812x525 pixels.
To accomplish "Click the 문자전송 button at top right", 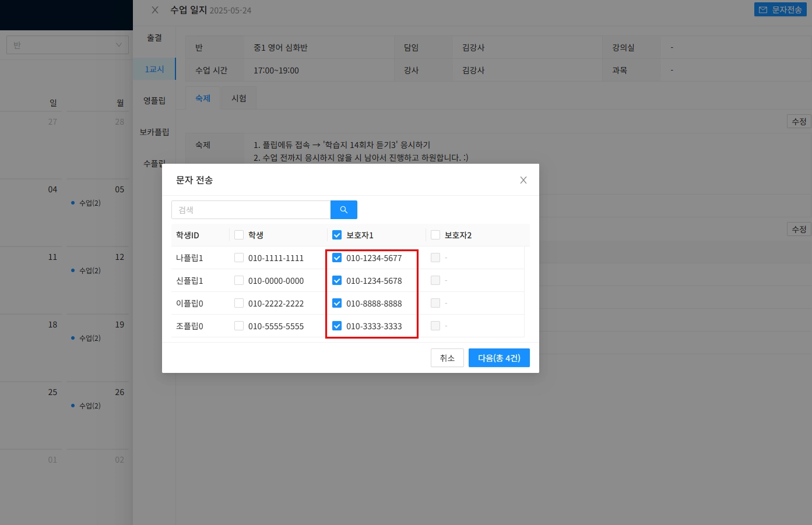I will point(781,10).
